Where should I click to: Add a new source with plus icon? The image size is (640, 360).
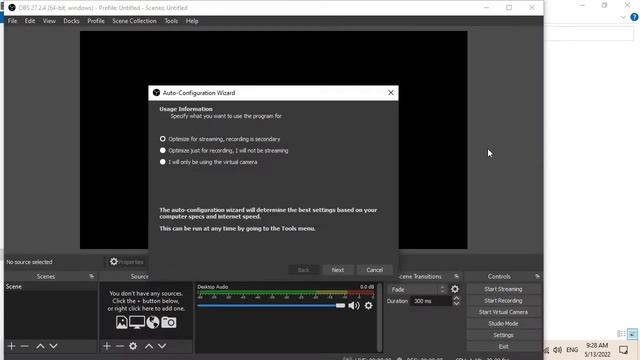(107, 346)
